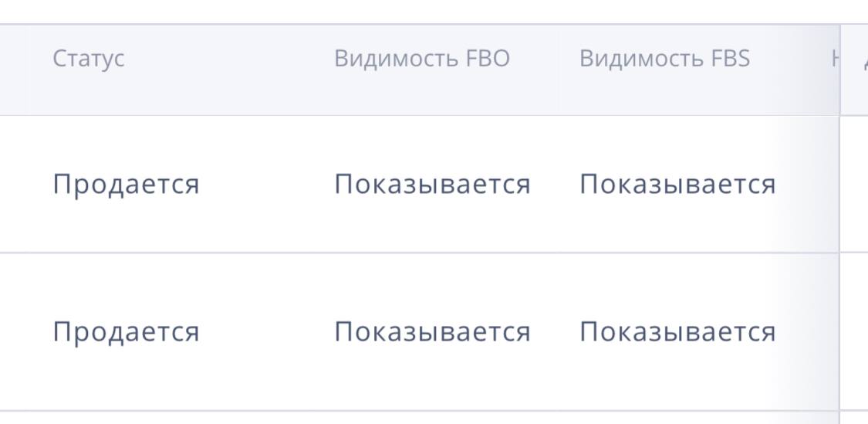
Task: Select second row's pinned right column cell
Action: click(x=855, y=331)
